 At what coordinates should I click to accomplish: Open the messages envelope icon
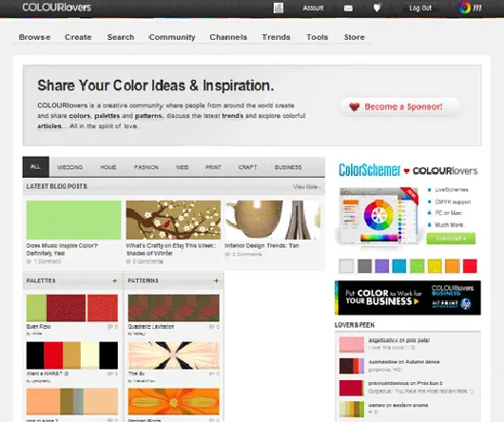348,8
